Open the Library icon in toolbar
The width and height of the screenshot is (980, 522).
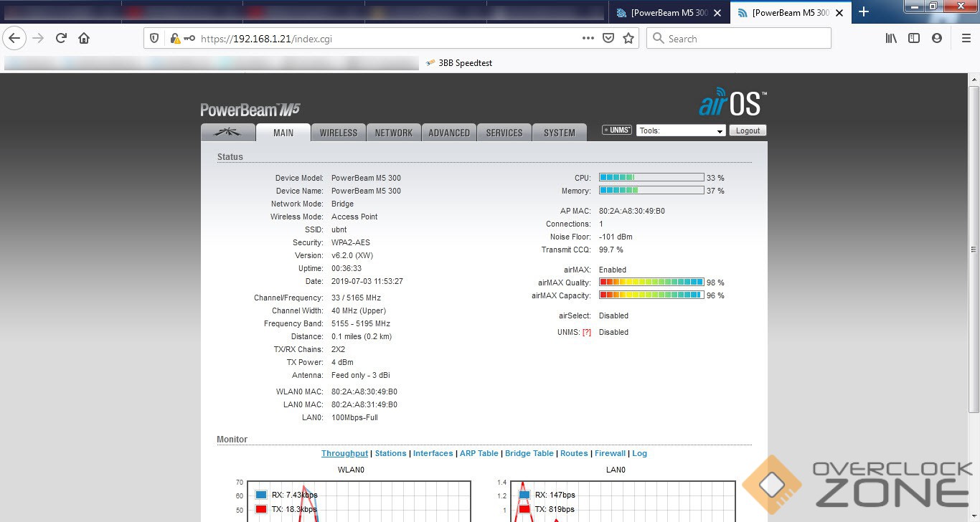(891, 39)
